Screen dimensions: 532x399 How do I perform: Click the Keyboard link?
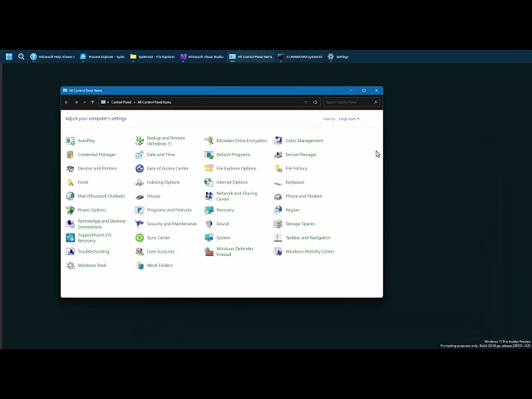[295, 183]
